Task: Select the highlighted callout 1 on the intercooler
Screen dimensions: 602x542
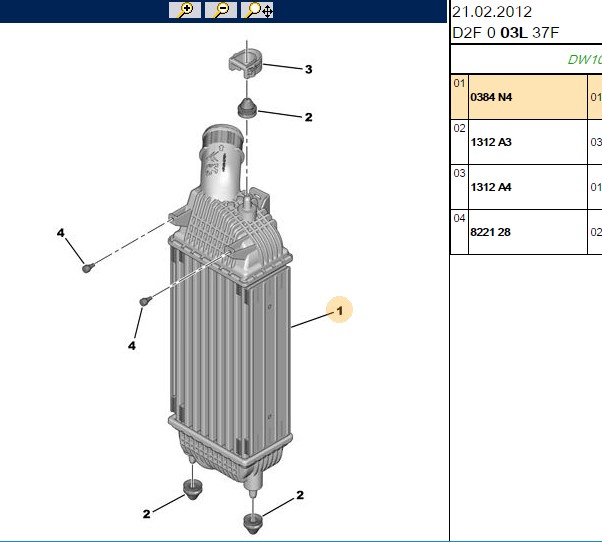Action: click(339, 310)
